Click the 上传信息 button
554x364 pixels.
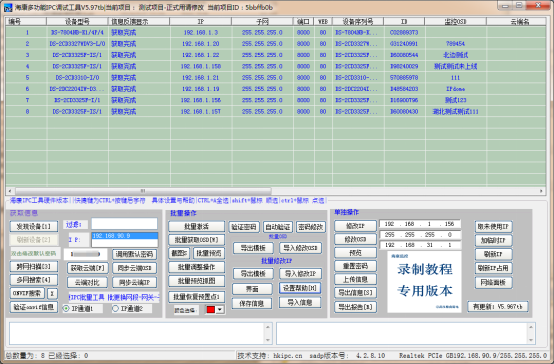(x=355, y=280)
